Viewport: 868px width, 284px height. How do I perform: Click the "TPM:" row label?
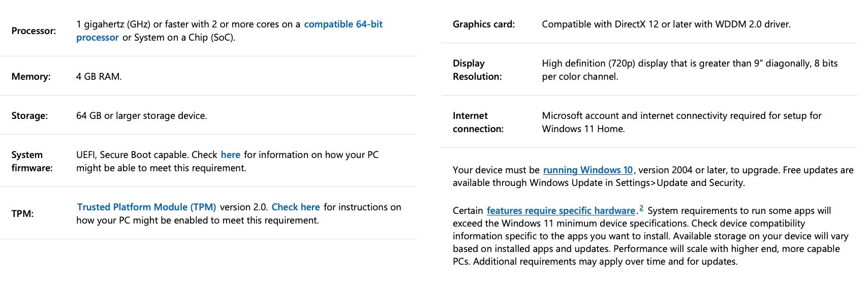click(22, 214)
